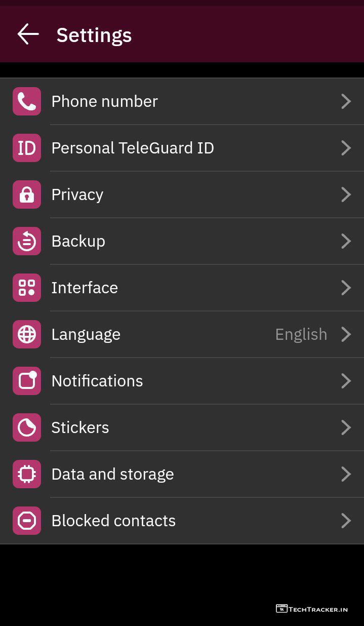Expand the Phone number row chevron
364x626 pixels.
tap(346, 101)
